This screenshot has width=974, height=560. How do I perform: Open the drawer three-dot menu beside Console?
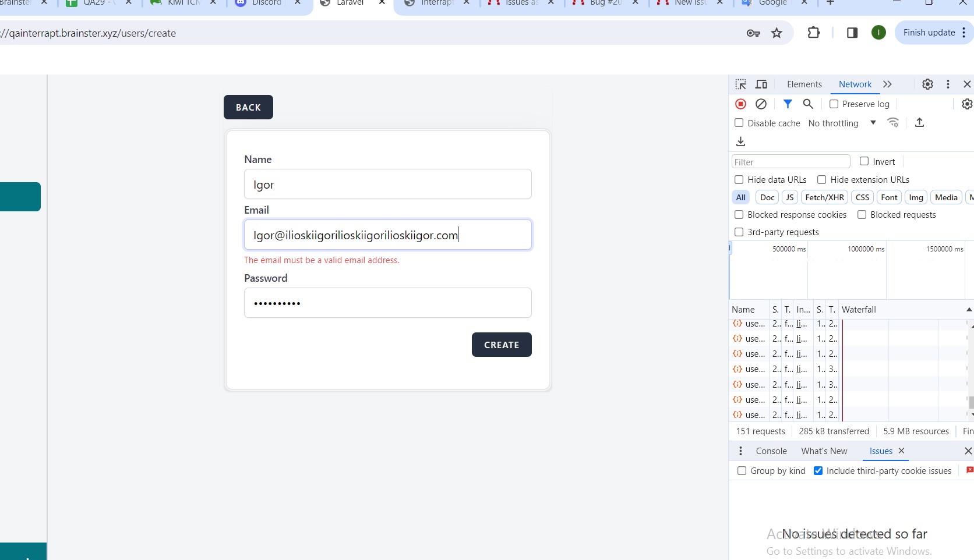tap(740, 451)
